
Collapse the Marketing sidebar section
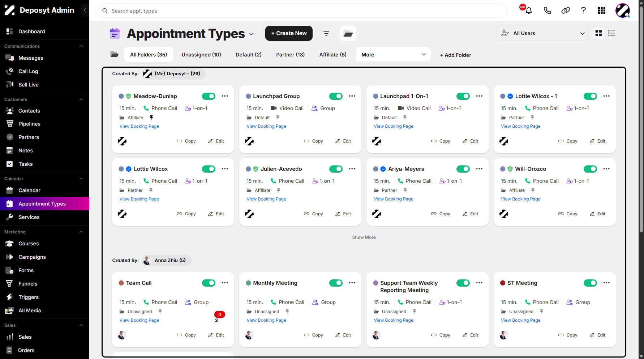coord(81,232)
